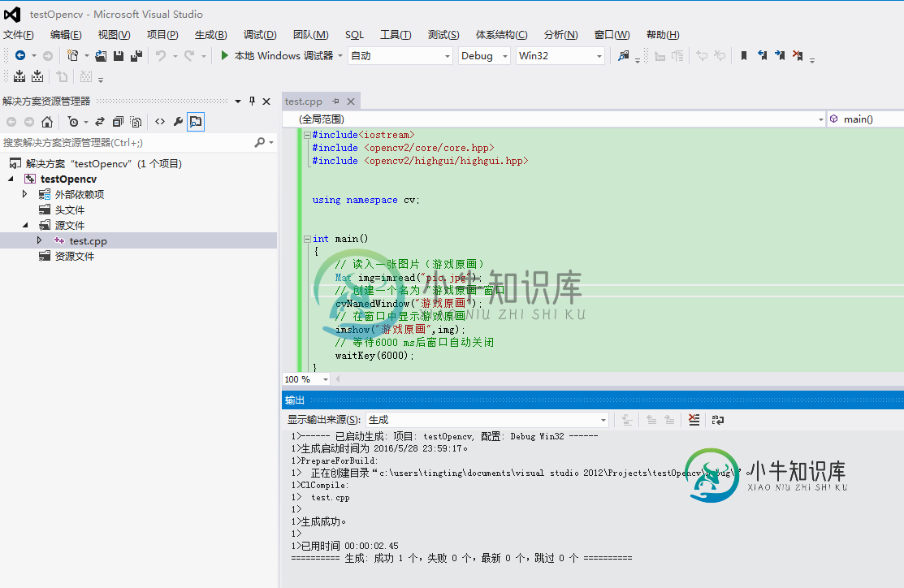The height and width of the screenshot is (588, 904).
Task: Click the pending changes filter clock icon
Action: click(72, 122)
